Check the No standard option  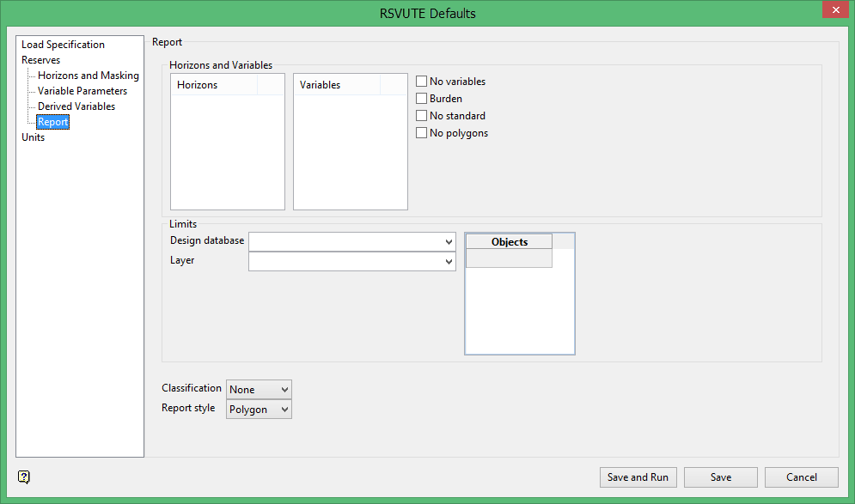tap(422, 116)
